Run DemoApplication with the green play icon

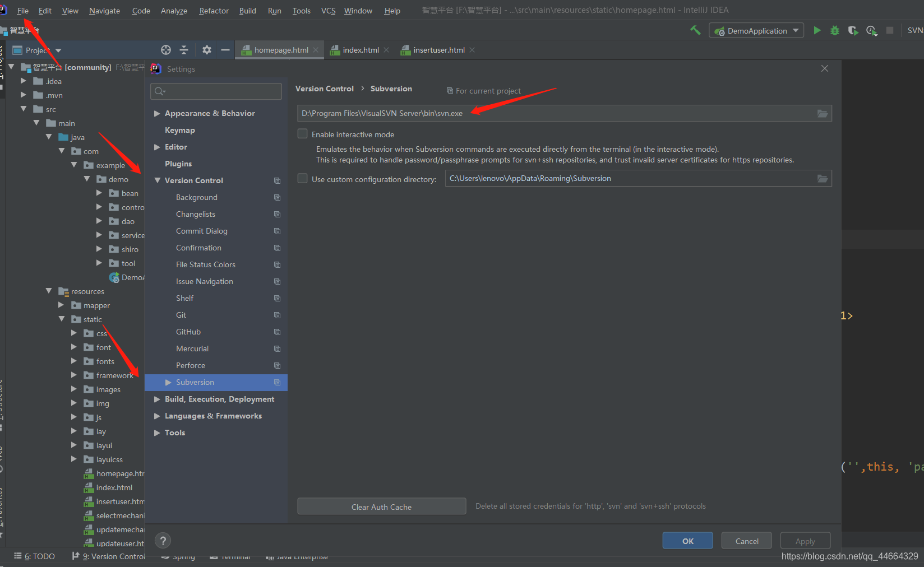[817, 30]
